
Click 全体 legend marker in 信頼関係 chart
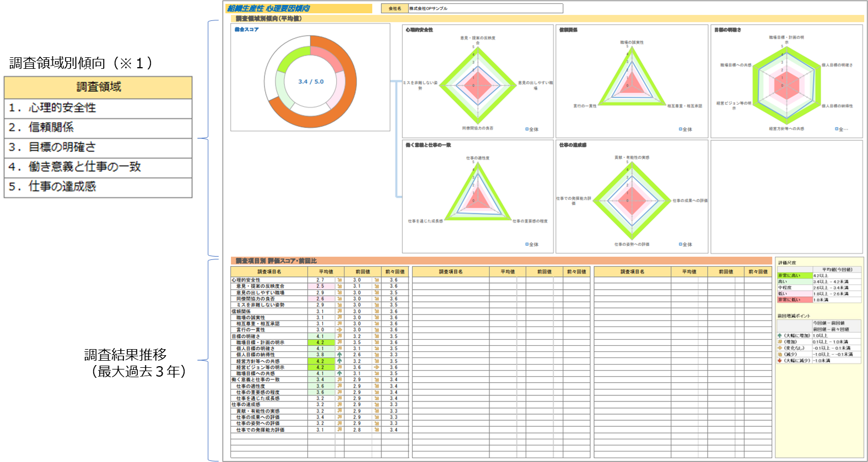click(681, 129)
